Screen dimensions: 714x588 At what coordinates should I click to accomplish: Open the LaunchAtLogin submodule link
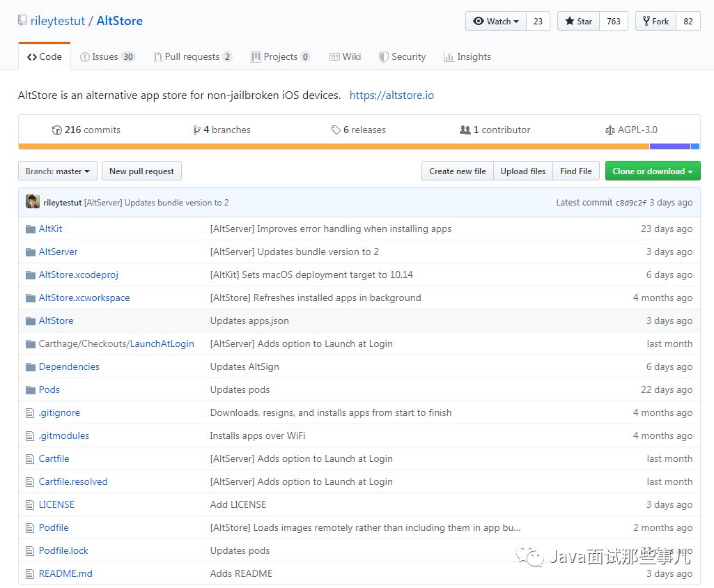click(x=162, y=344)
